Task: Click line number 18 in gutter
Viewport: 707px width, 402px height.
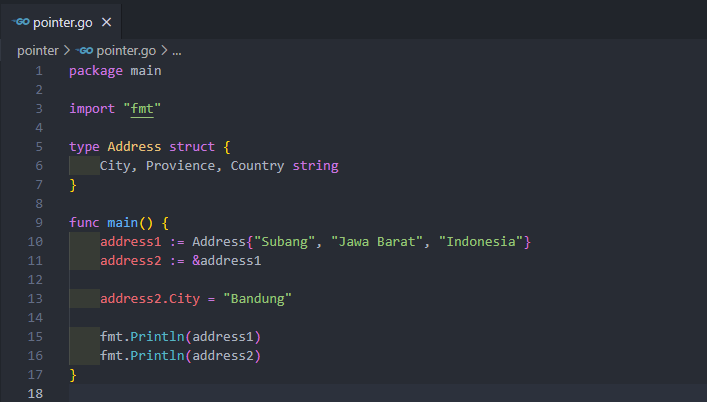Action: click(x=35, y=393)
